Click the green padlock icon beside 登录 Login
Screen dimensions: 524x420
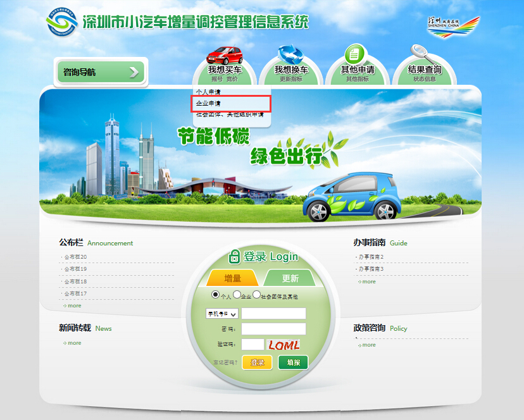[235, 256]
